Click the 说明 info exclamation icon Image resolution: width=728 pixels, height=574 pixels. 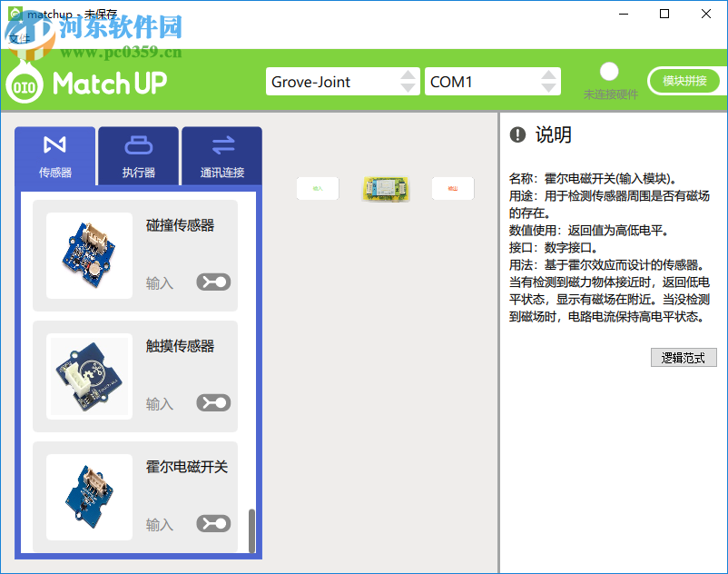[x=516, y=134]
